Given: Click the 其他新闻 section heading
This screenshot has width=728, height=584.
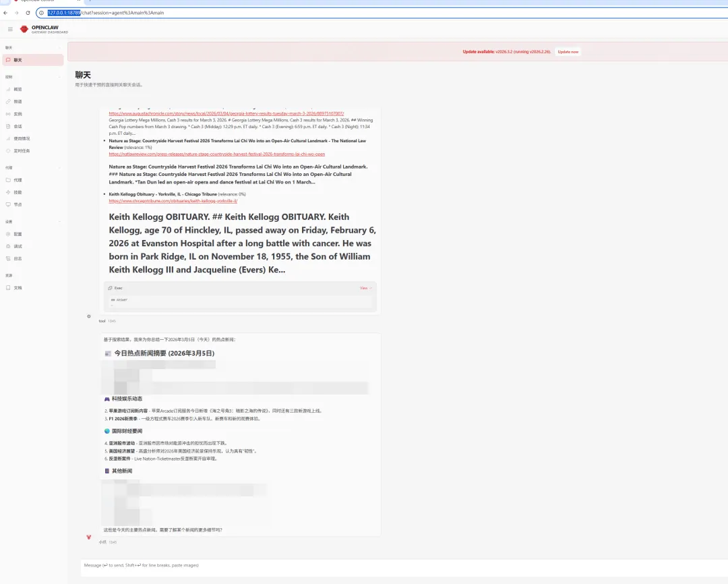Looking at the screenshot, I should click(121, 471).
